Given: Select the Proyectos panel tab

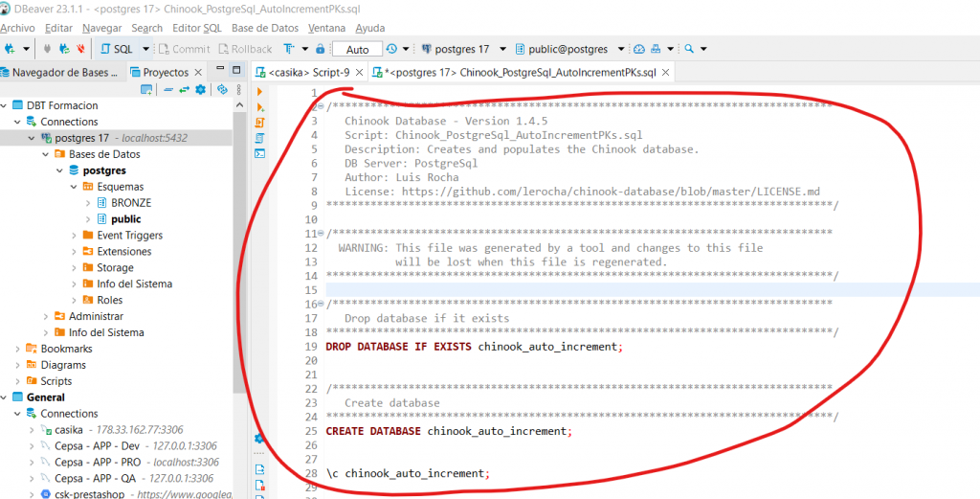Looking at the screenshot, I should (x=165, y=72).
